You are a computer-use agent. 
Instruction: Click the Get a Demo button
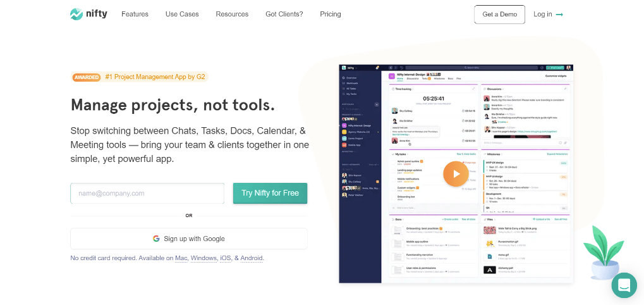pos(499,15)
